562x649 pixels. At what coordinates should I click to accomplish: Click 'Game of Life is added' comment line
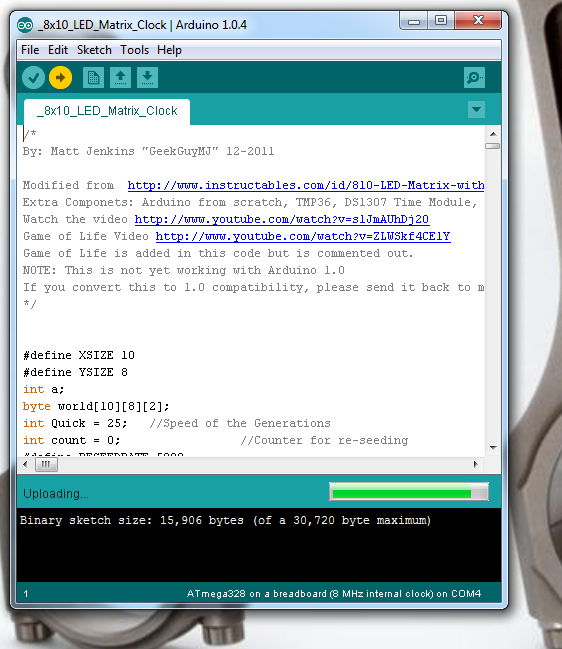(x=218, y=253)
